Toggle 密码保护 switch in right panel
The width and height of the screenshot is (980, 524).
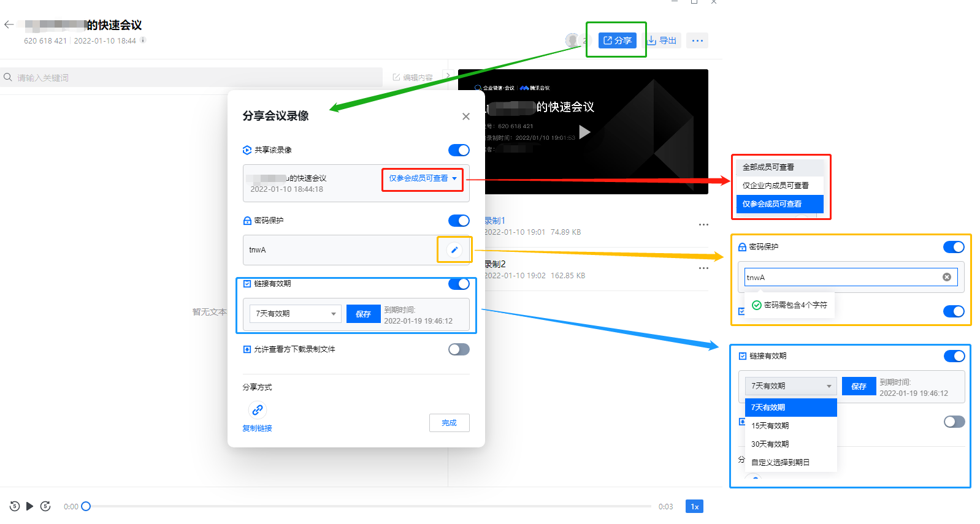click(954, 247)
